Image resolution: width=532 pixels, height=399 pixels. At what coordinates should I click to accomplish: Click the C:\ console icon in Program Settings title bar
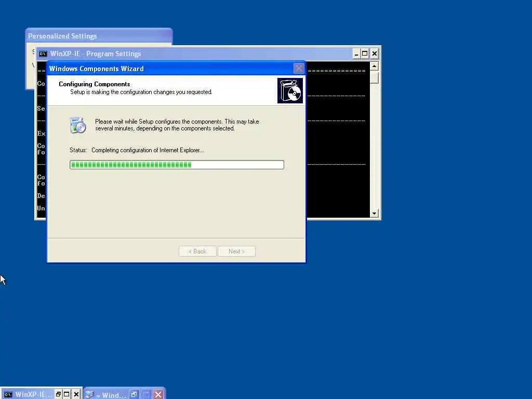tap(43, 54)
